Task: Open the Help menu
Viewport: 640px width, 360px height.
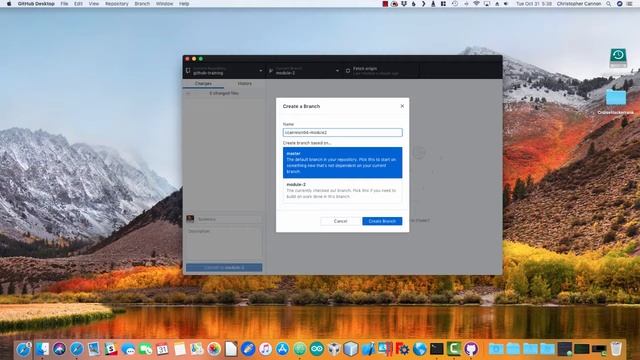Action: pos(184,4)
